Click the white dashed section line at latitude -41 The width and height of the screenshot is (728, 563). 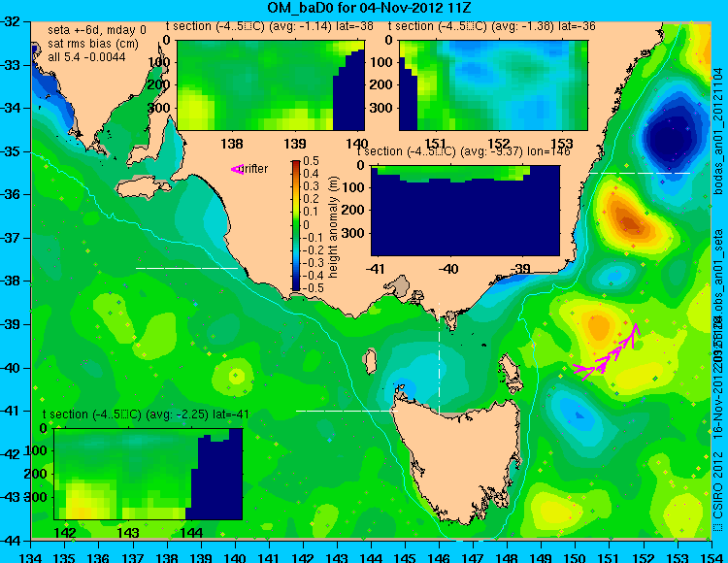(x=347, y=411)
